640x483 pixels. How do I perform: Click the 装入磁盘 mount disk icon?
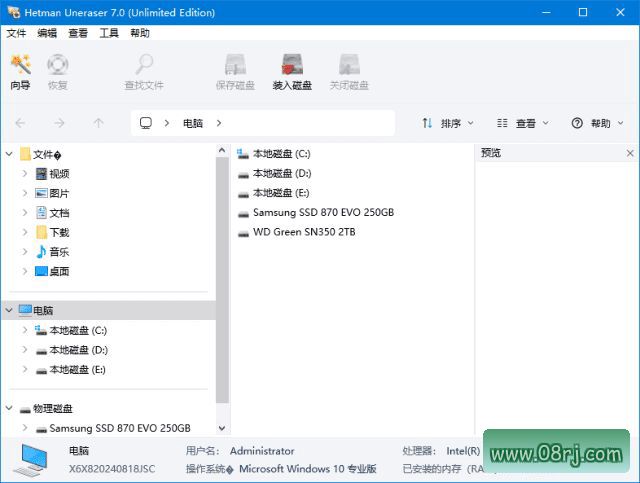(x=292, y=72)
